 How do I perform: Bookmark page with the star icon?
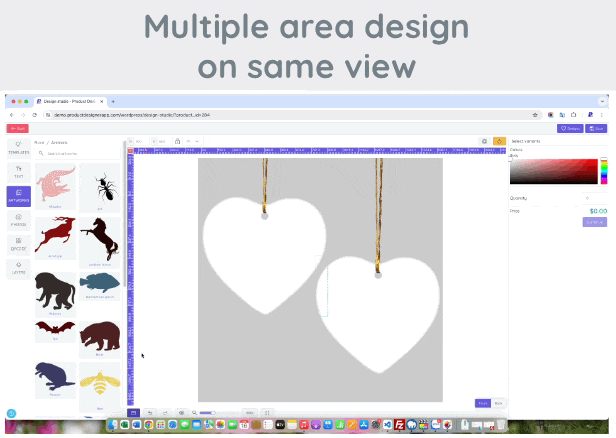pyautogui.click(x=537, y=115)
